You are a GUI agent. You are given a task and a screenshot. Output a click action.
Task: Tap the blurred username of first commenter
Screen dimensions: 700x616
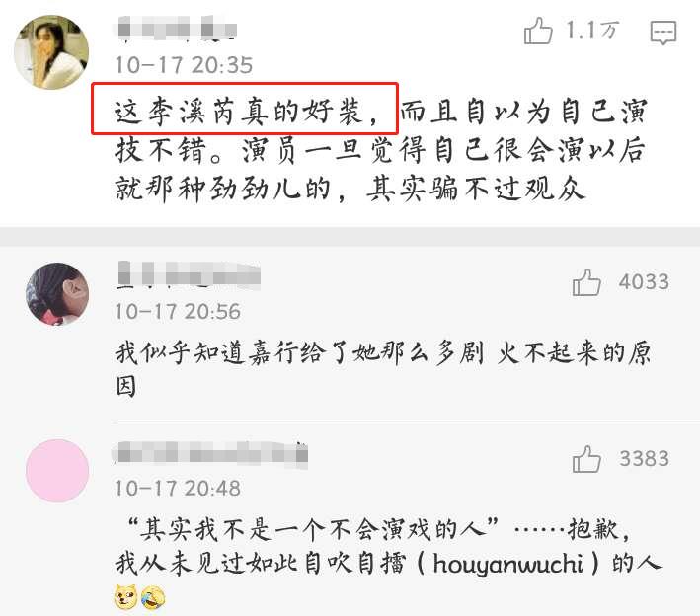pos(176,28)
